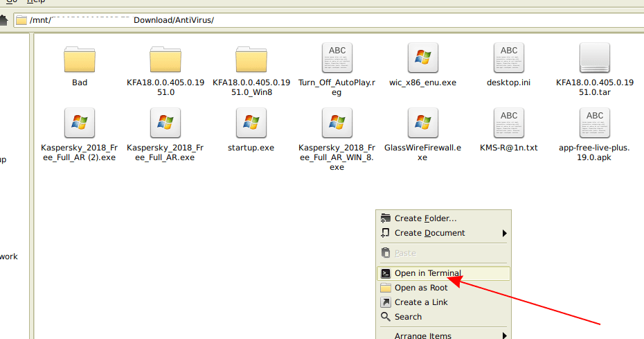The width and height of the screenshot is (644, 339).
Task: Choose Search from context menu
Action: pyautogui.click(x=444, y=317)
